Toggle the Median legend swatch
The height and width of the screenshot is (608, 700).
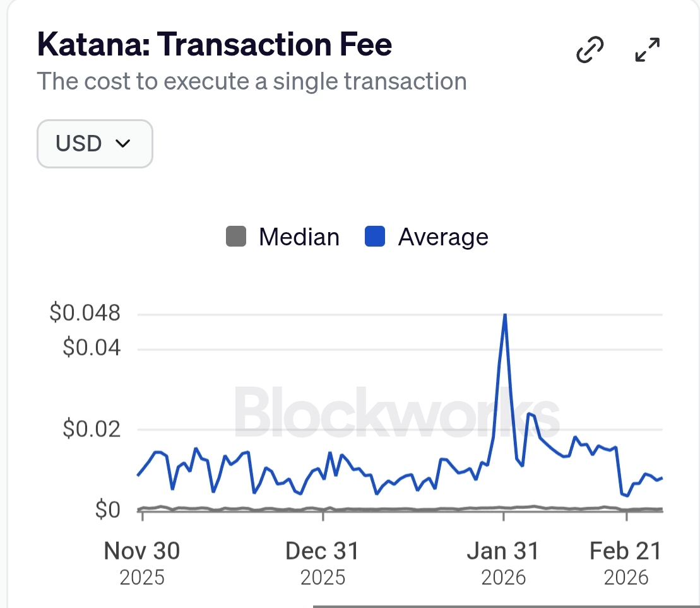pos(236,237)
